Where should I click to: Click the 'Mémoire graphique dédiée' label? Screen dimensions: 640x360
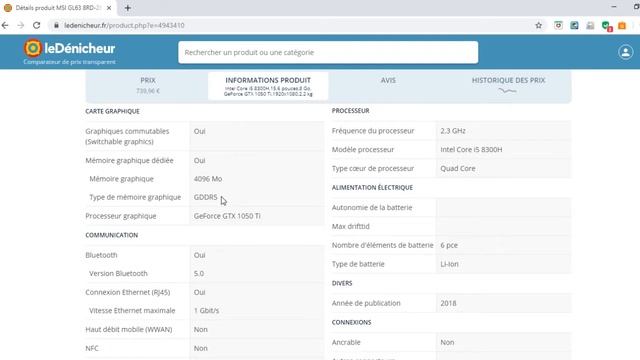[x=129, y=160]
